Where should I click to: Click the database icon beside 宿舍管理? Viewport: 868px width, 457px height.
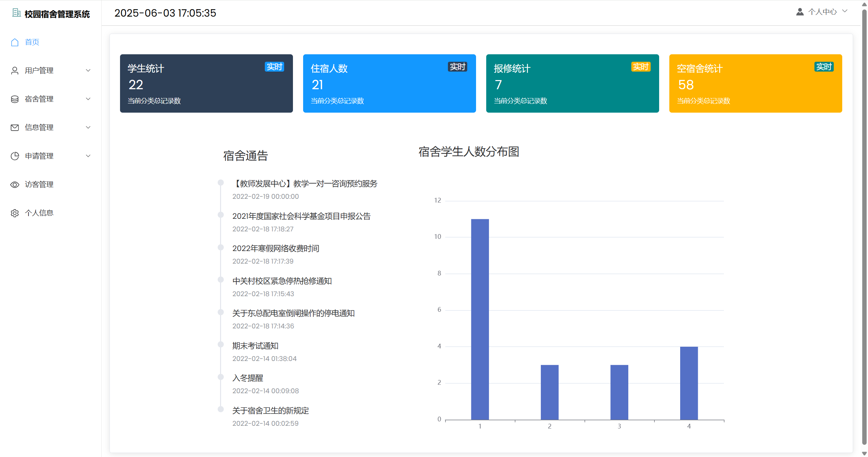pyautogui.click(x=15, y=99)
